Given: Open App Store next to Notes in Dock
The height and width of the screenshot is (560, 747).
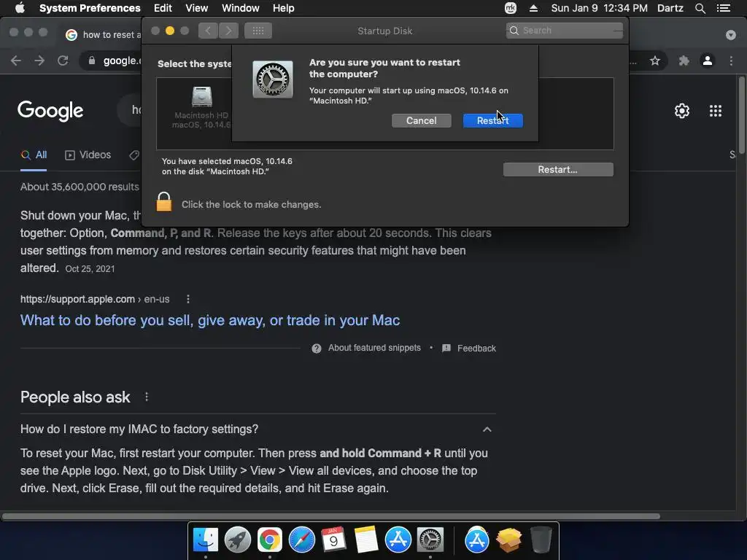Looking at the screenshot, I should 398,540.
